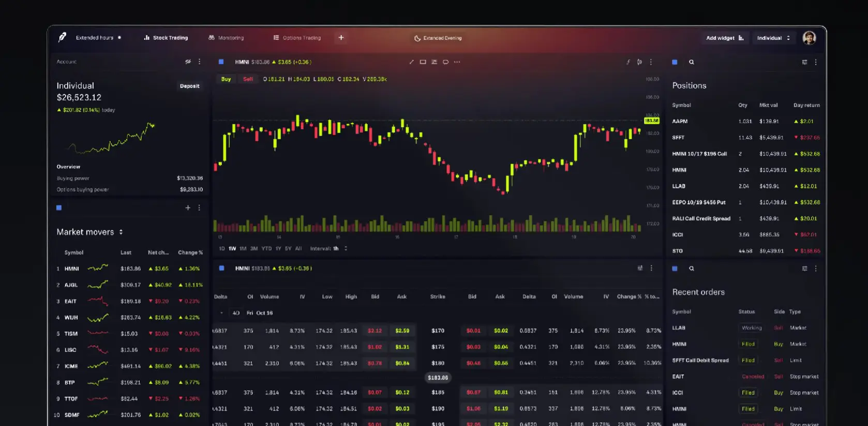Toggle account balance visibility eye icon

pos(188,62)
